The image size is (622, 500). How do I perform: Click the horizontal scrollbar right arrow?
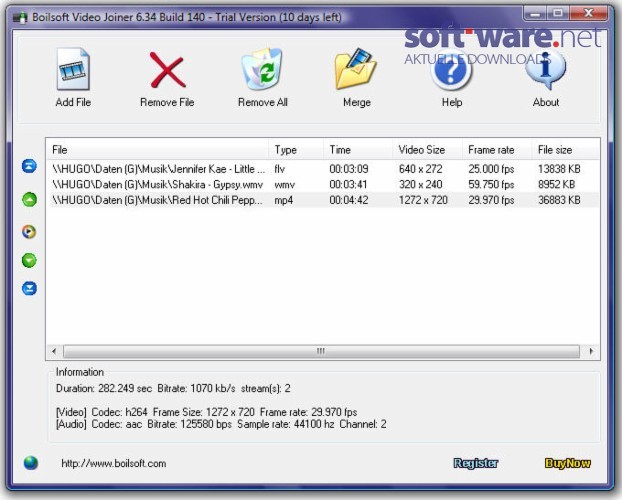tap(591, 351)
